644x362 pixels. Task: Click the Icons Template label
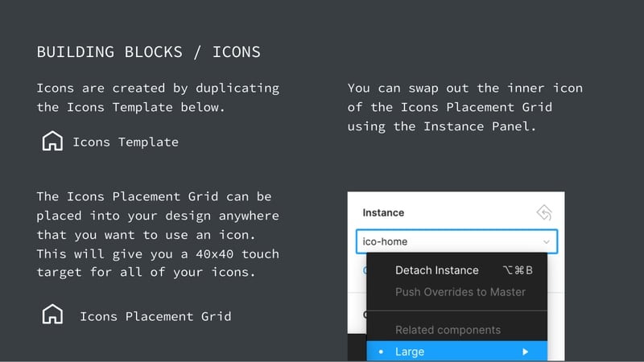point(126,142)
